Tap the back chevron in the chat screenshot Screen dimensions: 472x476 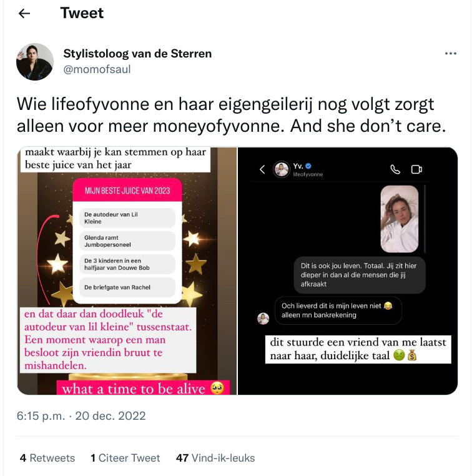click(x=262, y=169)
